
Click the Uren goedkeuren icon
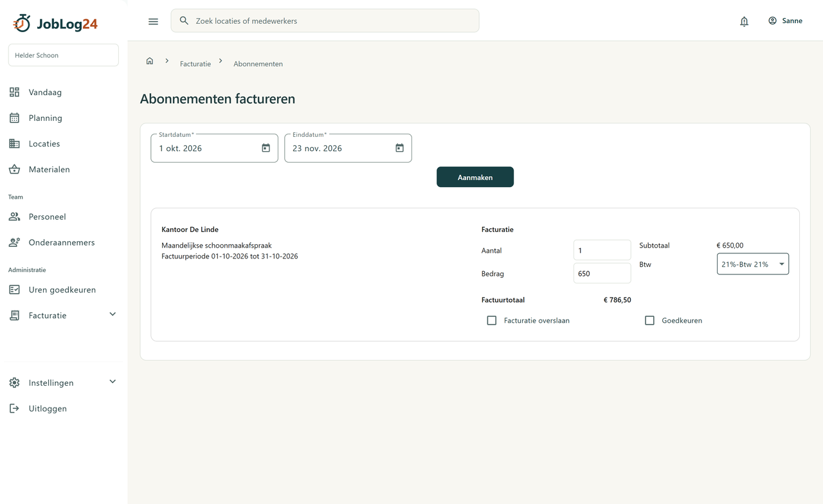pyautogui.click(x=14, y=290)
